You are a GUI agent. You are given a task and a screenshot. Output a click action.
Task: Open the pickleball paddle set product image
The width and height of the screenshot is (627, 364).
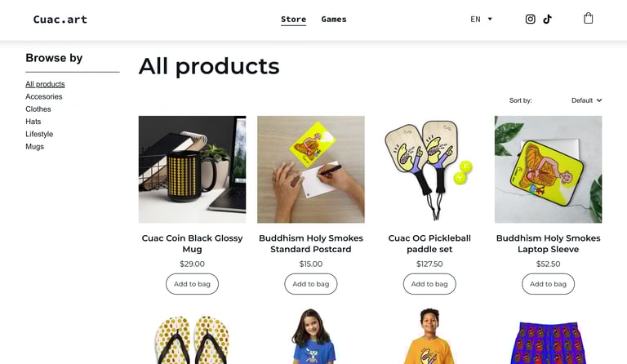pyautogui.click(x=429, y=170)
